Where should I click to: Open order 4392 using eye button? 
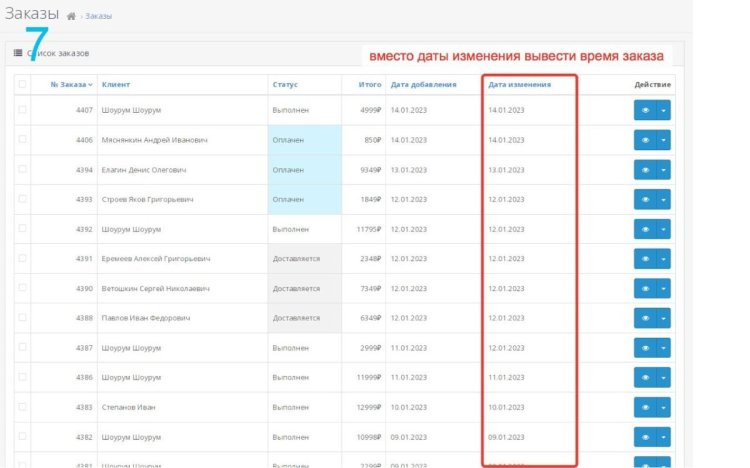645,229
